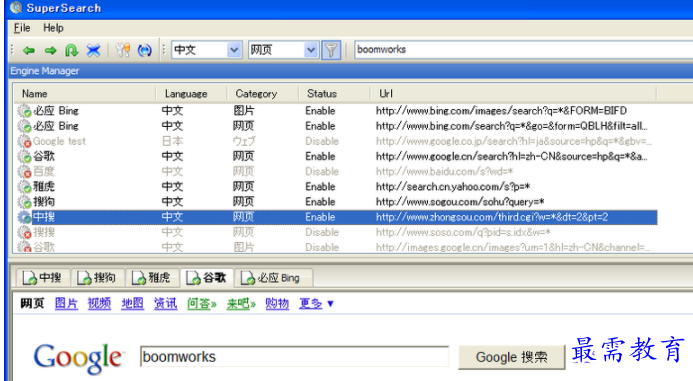Click the page icon on 谷歌 tab
693x381 pixels.
tap(194, 278)
